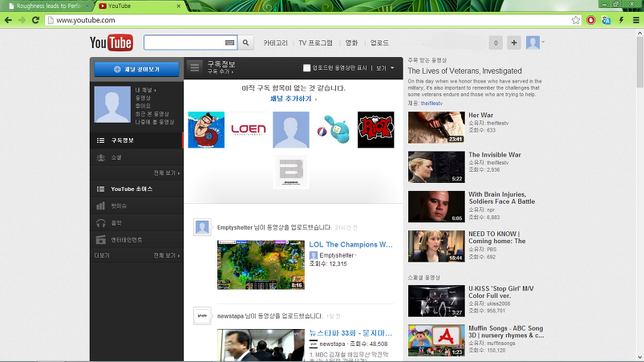This screenshot has width=644, height=362.
Task: Click newstapa avatar beside upload notice
Action: [x=202, y=316]
